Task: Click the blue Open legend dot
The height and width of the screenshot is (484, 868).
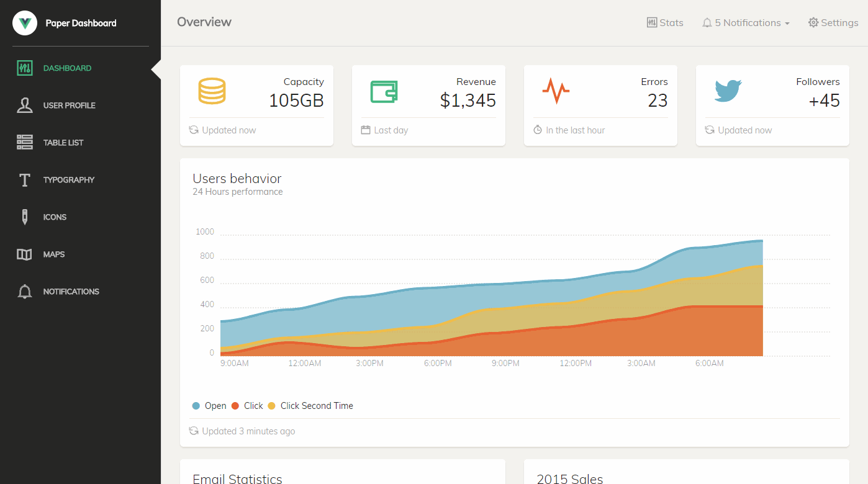Action: [196, 406]
